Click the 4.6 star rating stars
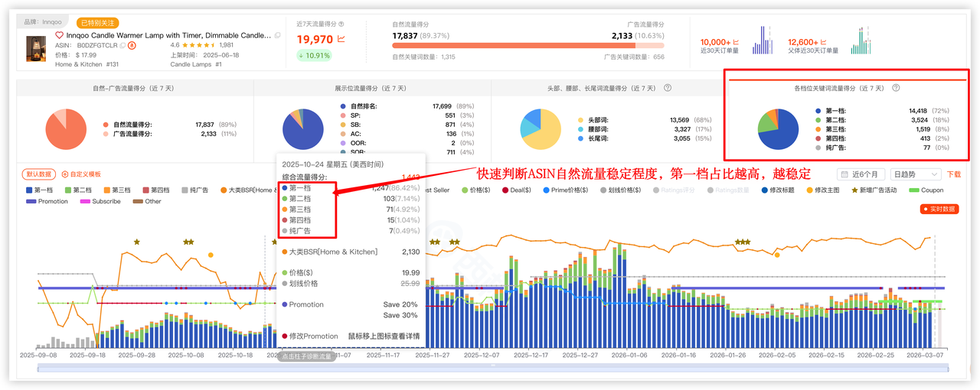Viewport: 980px width, 390px height. pos(200,45)
